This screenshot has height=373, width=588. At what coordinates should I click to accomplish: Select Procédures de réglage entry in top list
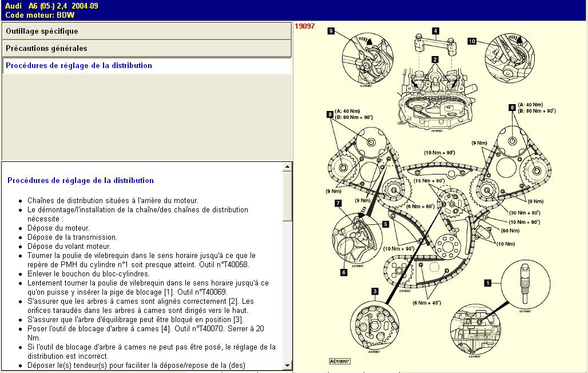point(79,66)
